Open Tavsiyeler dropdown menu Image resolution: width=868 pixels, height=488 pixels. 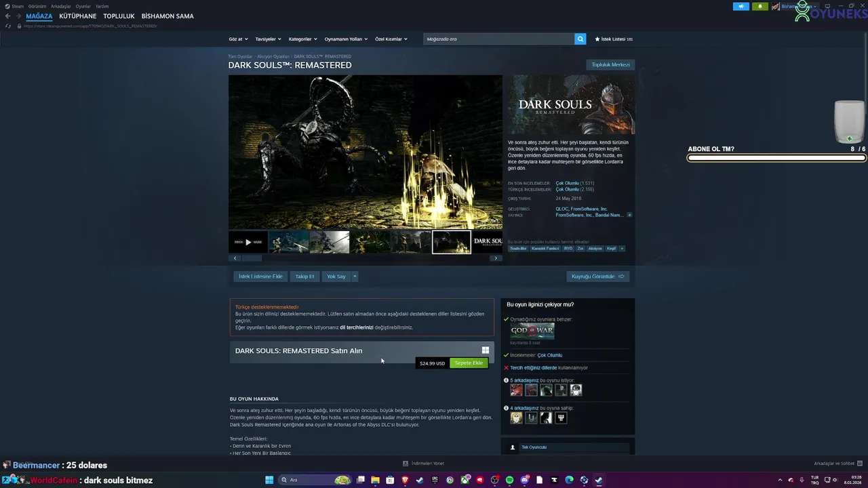click(268, 39)
